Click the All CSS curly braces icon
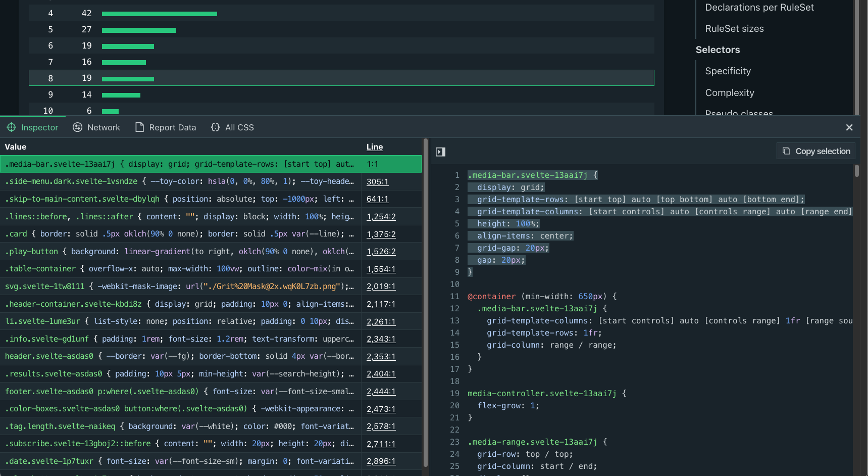 click(x=216, y=127)
